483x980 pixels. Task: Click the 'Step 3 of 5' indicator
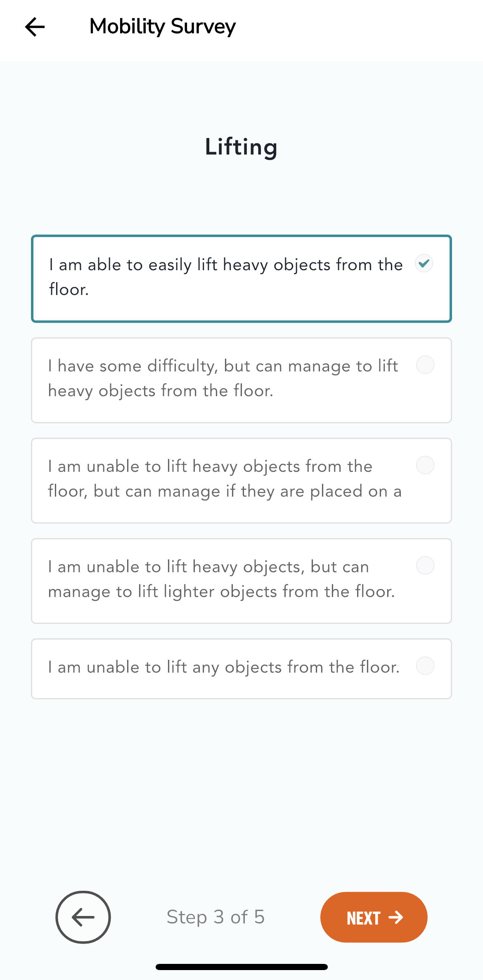tap(215, 917)
